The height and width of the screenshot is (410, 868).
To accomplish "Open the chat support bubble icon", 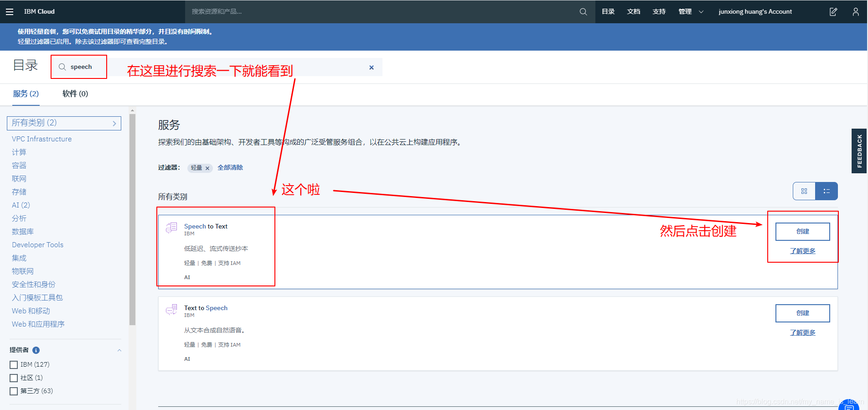I will tap(849, 405).
